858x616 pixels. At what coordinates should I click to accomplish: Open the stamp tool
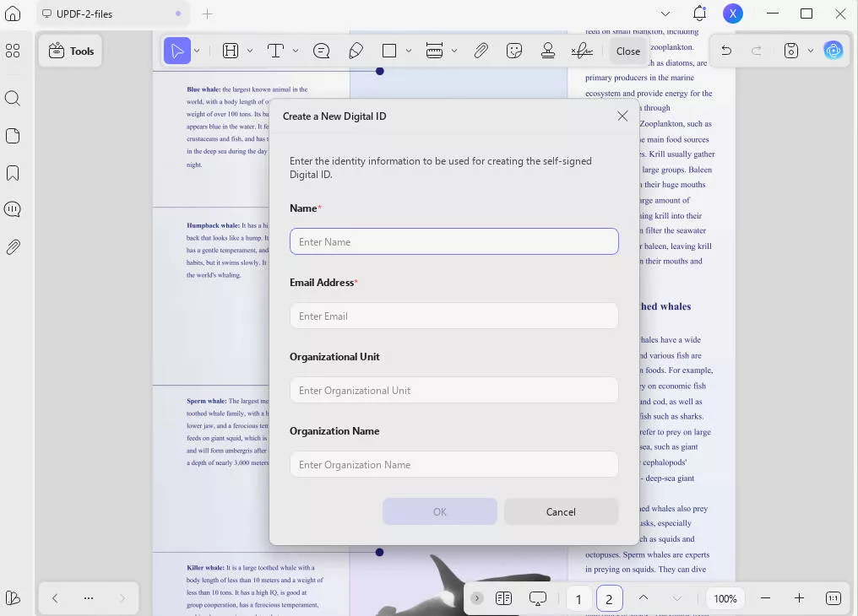pyautogui.click(x=548, y=51)
